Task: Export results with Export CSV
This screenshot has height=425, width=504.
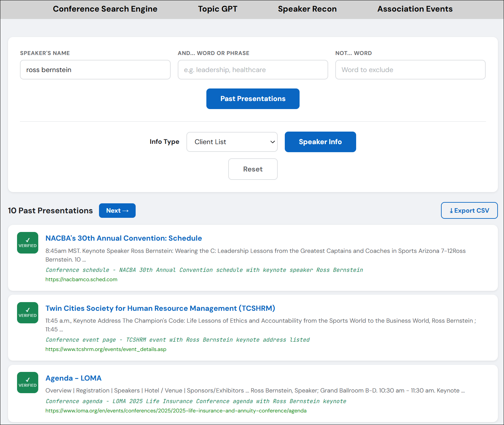Action: click(469, 210)
